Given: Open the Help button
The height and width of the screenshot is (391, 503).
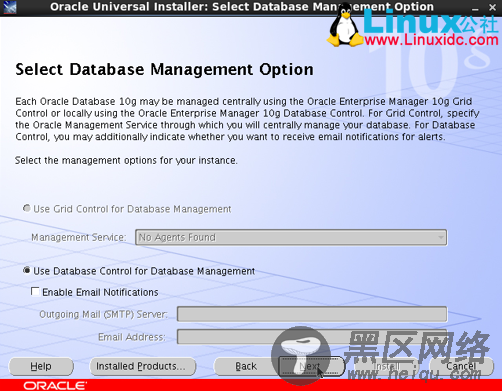Looking at the screenshot, I should coord(41,366).
